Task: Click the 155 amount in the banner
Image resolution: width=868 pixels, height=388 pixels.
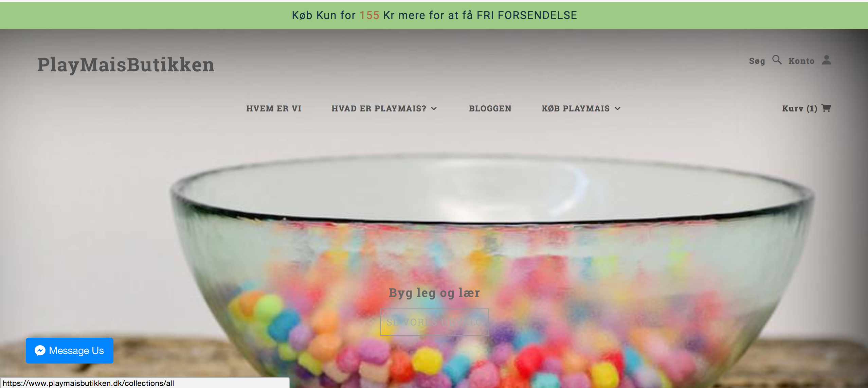Action: (x=369, y=15)
